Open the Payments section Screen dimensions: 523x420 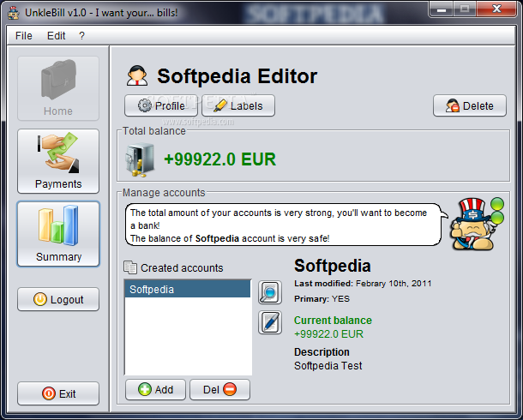tap(58, 161)
